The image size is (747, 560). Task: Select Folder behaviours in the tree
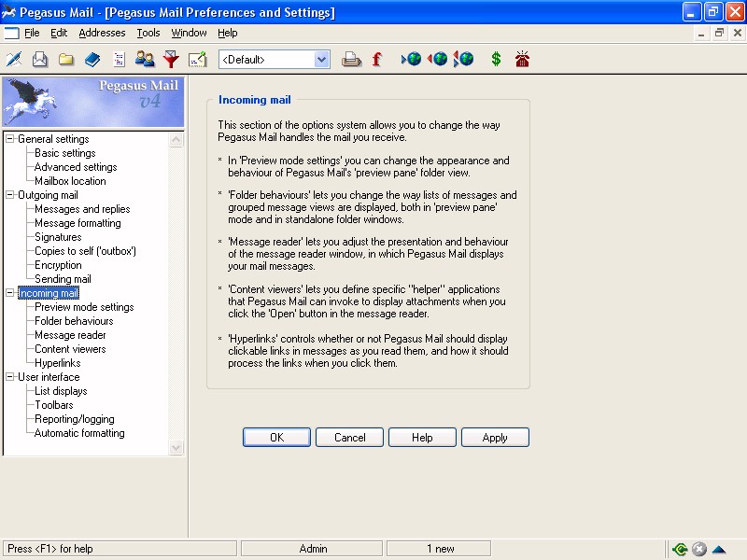(74, 321)
